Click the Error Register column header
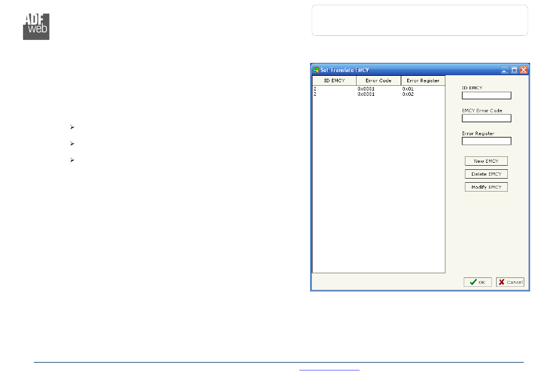The height and width of the screenshot is (392, 559). (x=422, y=81)
